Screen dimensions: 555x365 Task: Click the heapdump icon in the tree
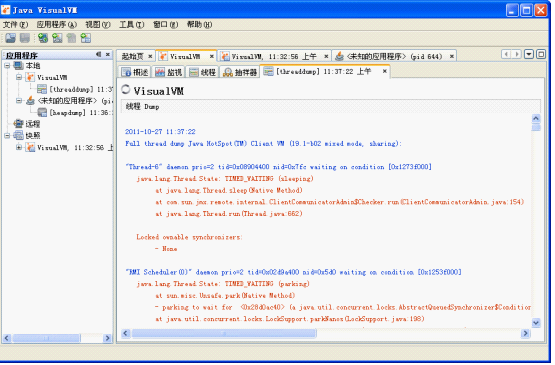[x=42, y=113]
